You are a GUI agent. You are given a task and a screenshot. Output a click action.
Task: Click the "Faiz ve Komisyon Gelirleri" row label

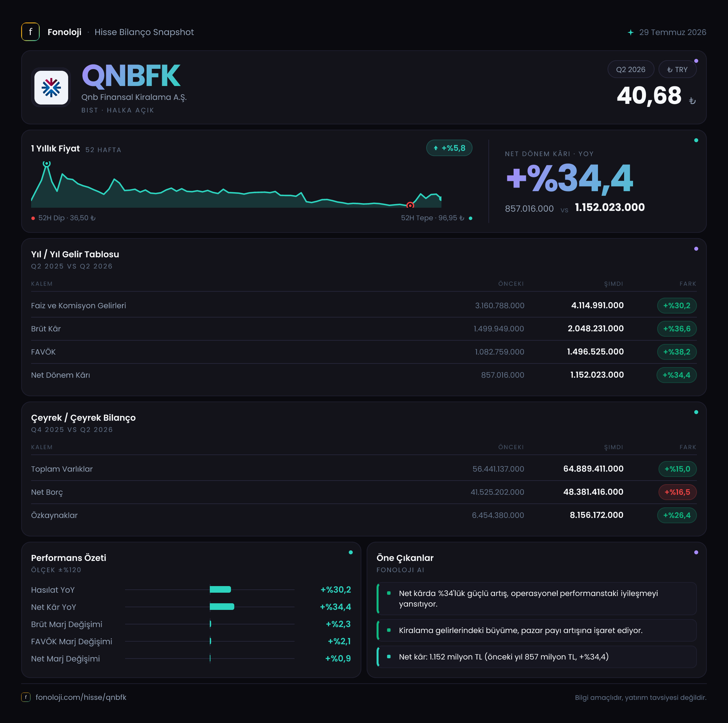point(79,305)
